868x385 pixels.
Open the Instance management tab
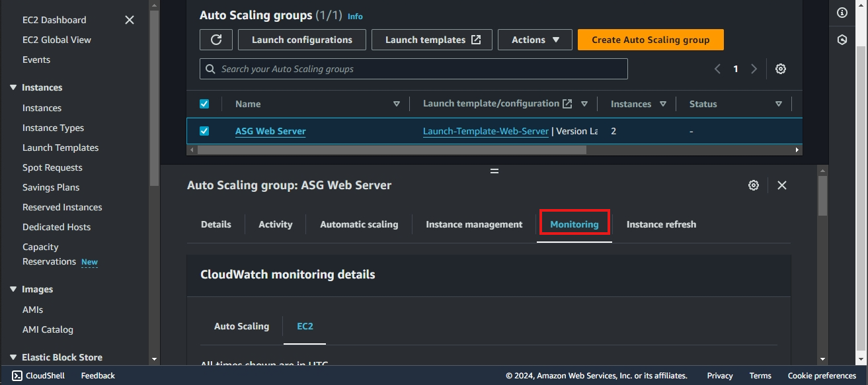474,224
